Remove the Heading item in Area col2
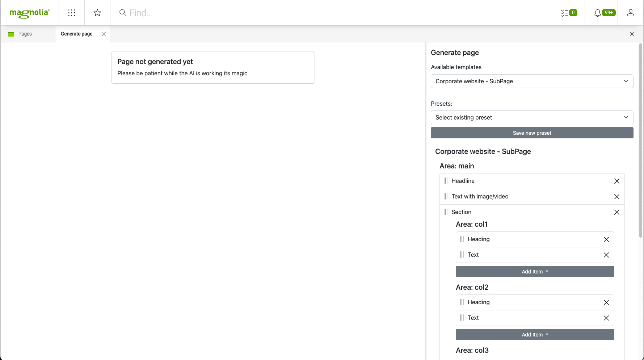Image resolution: width=644 pixels, height=360 pixels. click(x=606, y=302)
